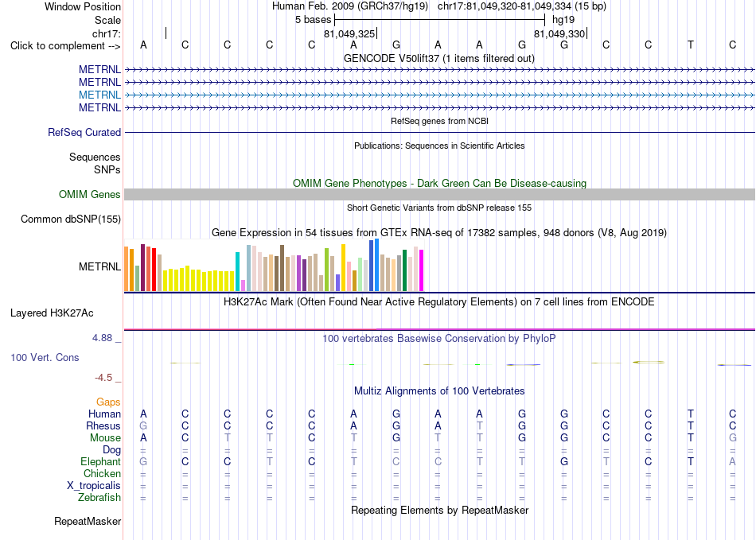The image size is (756, 540).
Task: Click the Chicken species label
Action: (x=102, y=473)
